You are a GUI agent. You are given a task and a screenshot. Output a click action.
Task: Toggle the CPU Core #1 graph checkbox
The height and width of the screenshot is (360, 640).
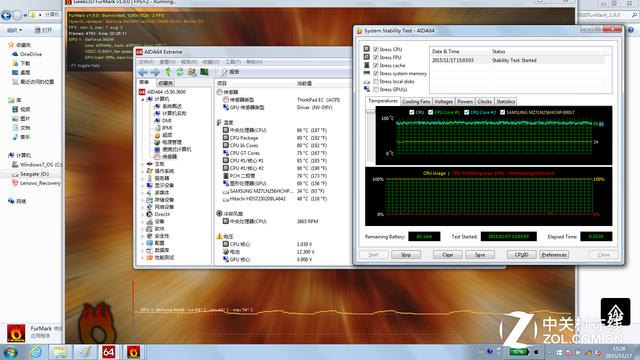[431, 112]
